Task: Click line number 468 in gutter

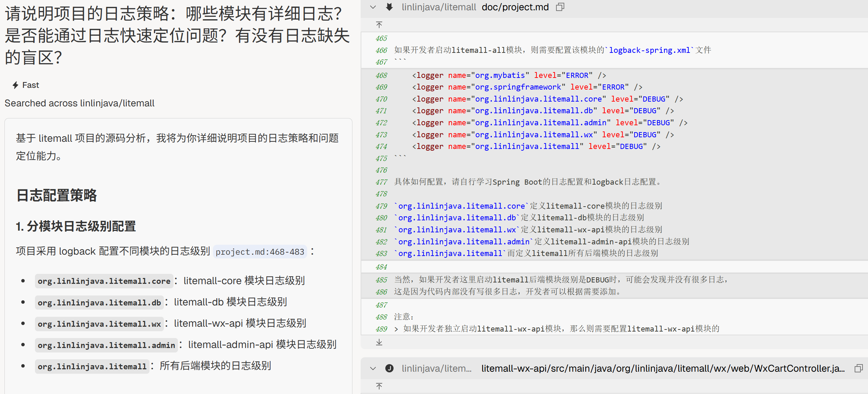Action: tap(381, 75)
